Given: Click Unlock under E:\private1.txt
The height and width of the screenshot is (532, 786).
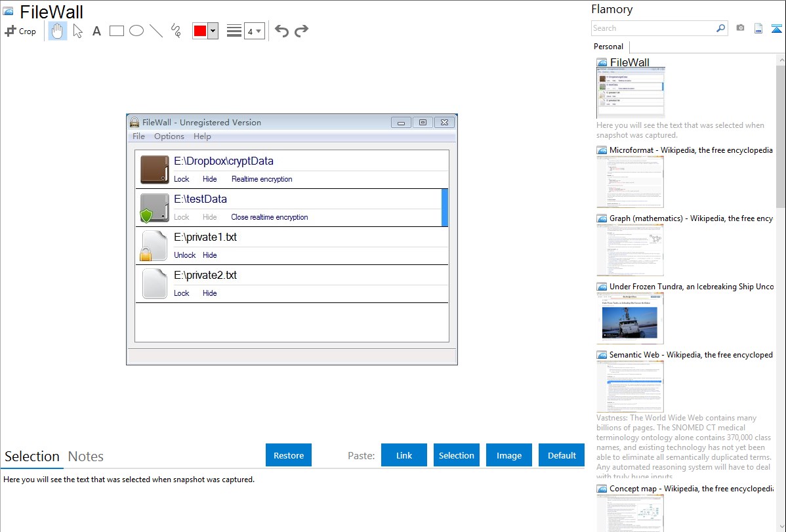Looking at the screenshot, I should [184, 255].
